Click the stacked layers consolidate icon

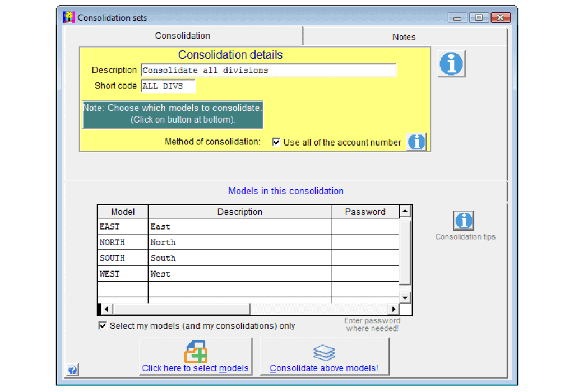(324, 352)
